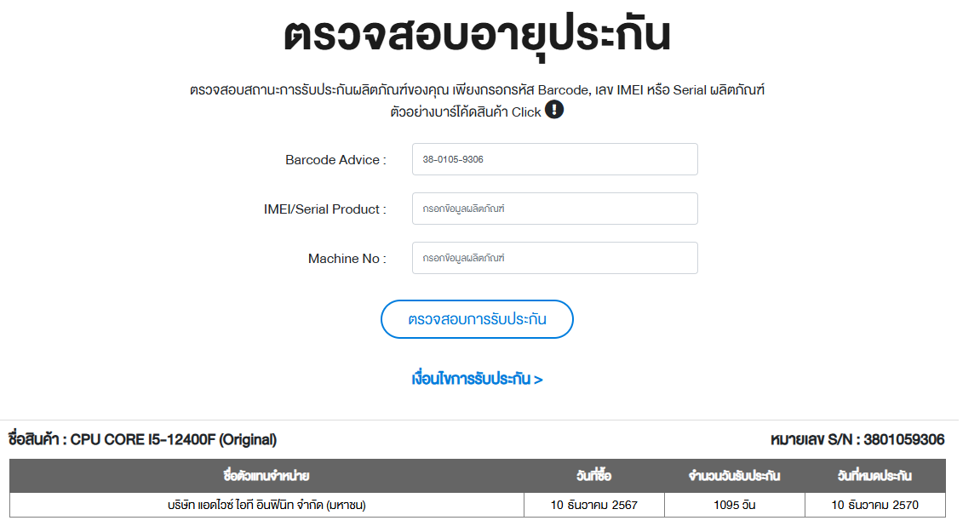Image resolution: width=980 pixels, height=532 pixels.
Task: Focus the Barcode Advice input field
Action: (554, 159)
